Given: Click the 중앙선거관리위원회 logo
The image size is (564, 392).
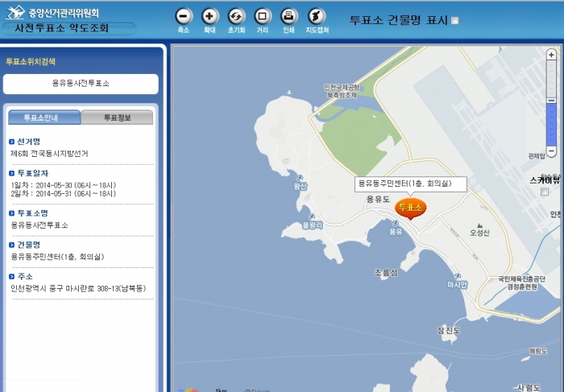Looking at the screenshot, I should click(52, 13).
